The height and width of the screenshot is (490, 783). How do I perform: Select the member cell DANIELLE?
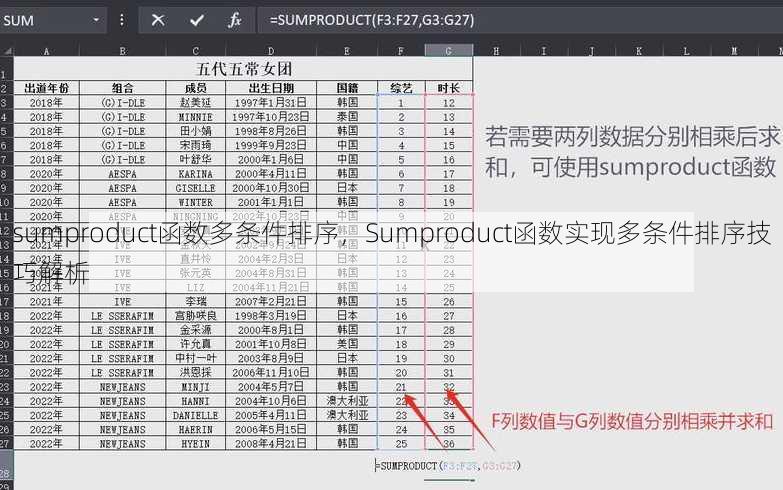click(x=195, y=416)
